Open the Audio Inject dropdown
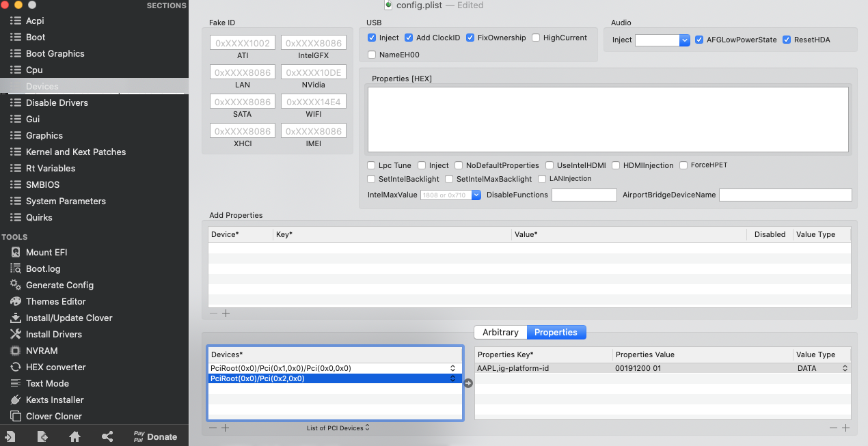 (684, 40)
